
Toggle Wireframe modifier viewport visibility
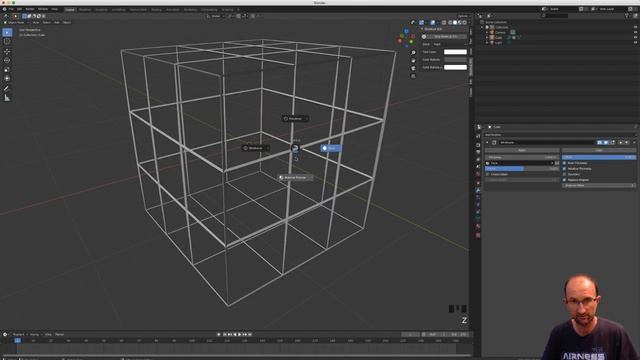pos(606,142)
